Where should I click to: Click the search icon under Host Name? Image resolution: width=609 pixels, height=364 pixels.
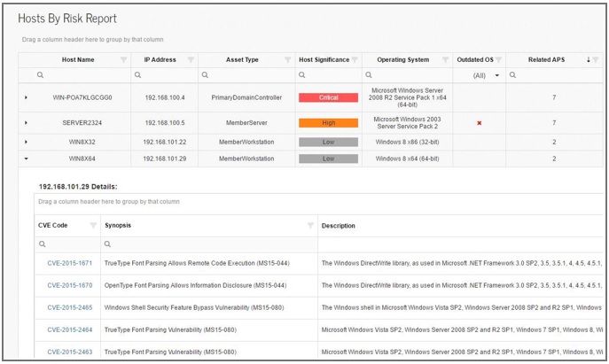pos(40,75)
